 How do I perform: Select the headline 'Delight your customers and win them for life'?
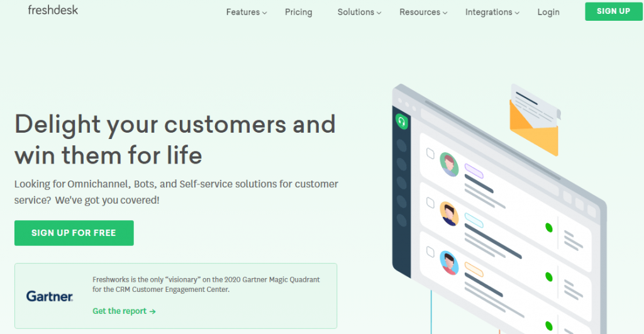coord(175,140)
